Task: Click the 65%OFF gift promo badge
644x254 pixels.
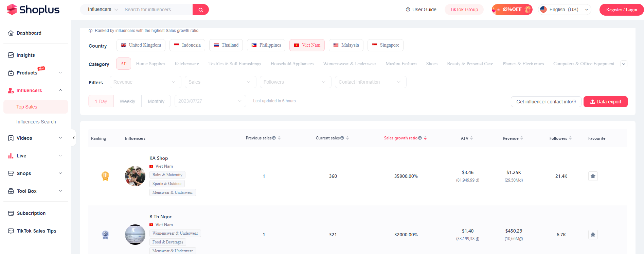Action: click(x=512, y=10)
